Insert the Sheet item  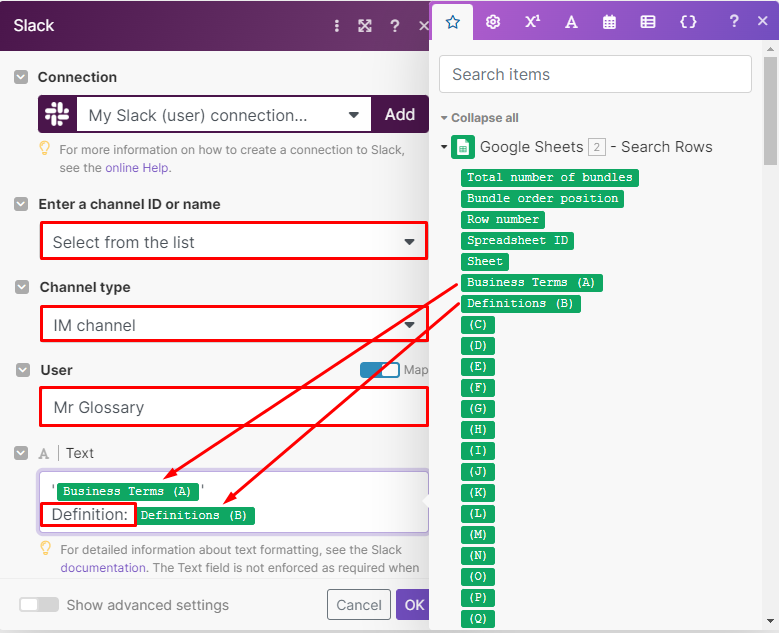(485, 261)
